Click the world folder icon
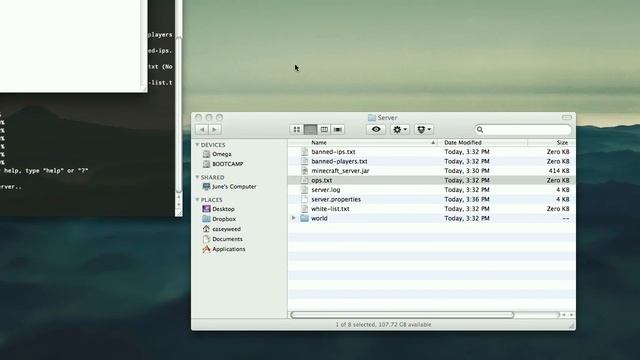 pos(304,218)
